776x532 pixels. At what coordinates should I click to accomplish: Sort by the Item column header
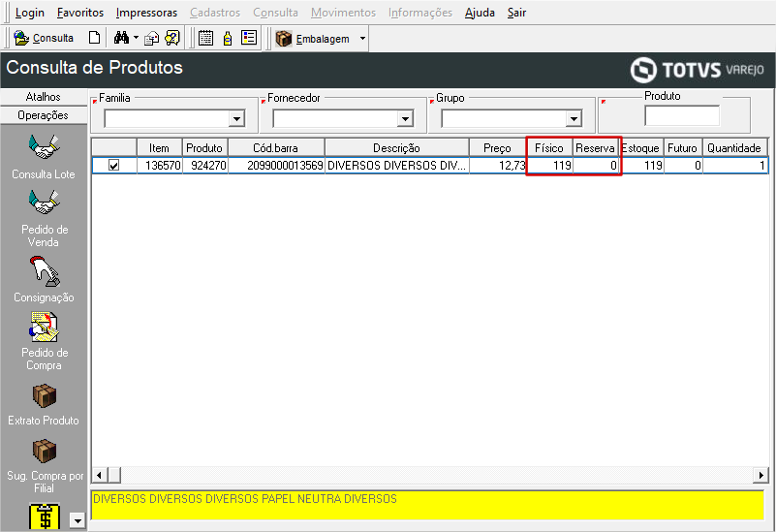tap(159, 148)
